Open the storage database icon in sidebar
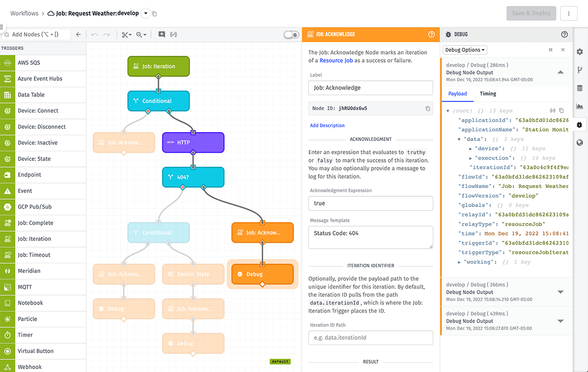Viewport: 588px width, 372px height. (580, 88)
